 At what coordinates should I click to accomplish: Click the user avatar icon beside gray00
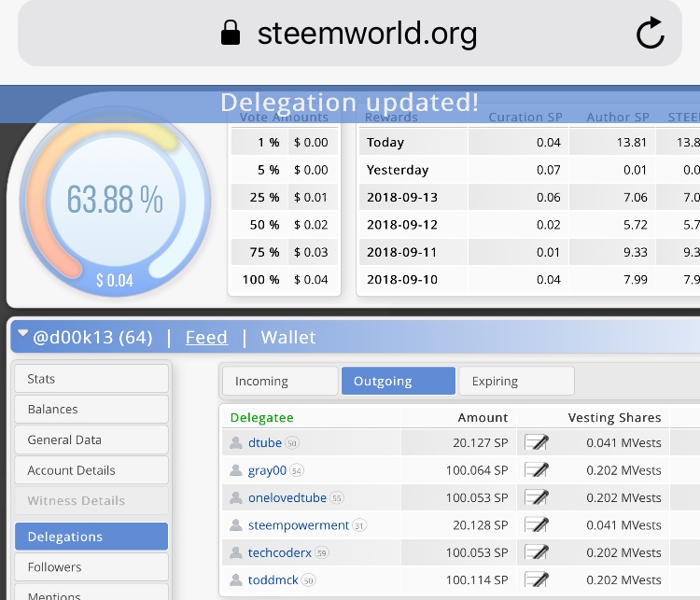click(236, 470)
